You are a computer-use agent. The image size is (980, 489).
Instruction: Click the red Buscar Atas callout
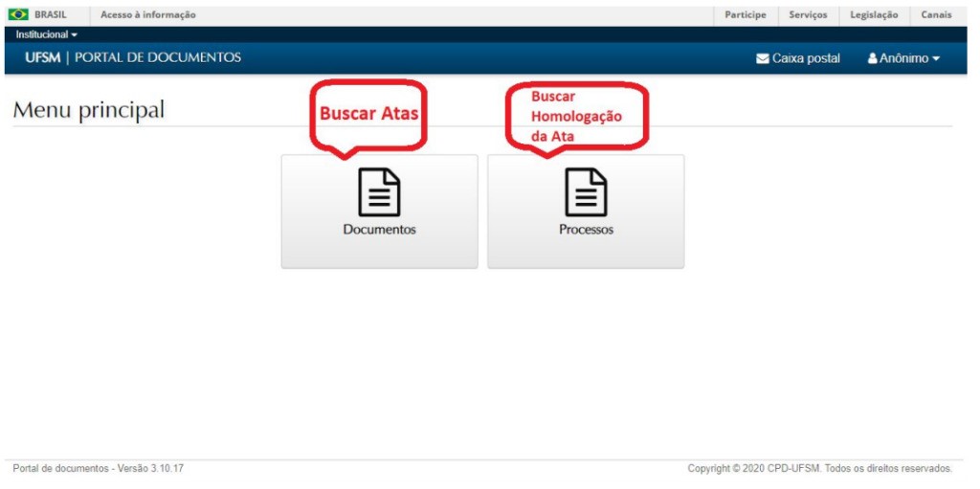point(369,113)
